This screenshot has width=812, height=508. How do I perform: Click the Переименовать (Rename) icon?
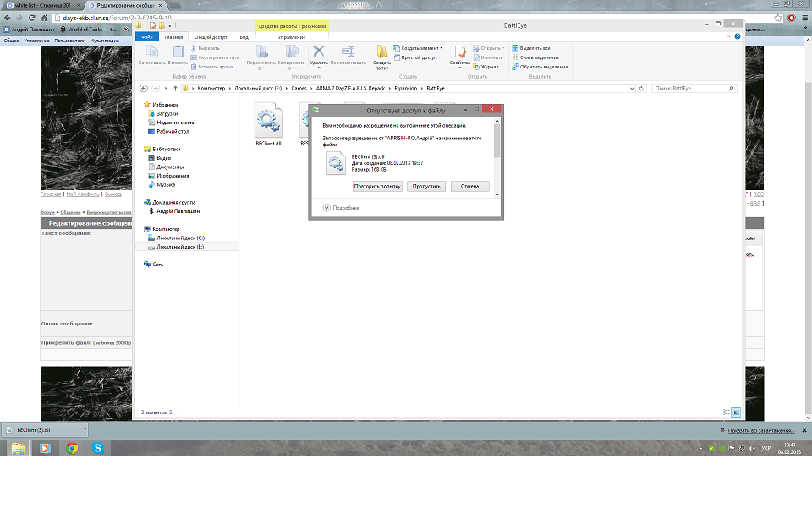(348, 54)
